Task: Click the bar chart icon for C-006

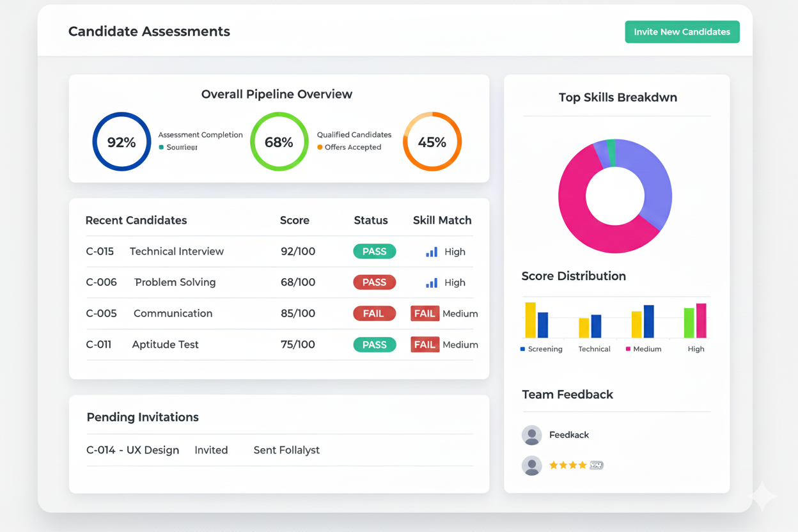Action: click(x=432, y=283)
